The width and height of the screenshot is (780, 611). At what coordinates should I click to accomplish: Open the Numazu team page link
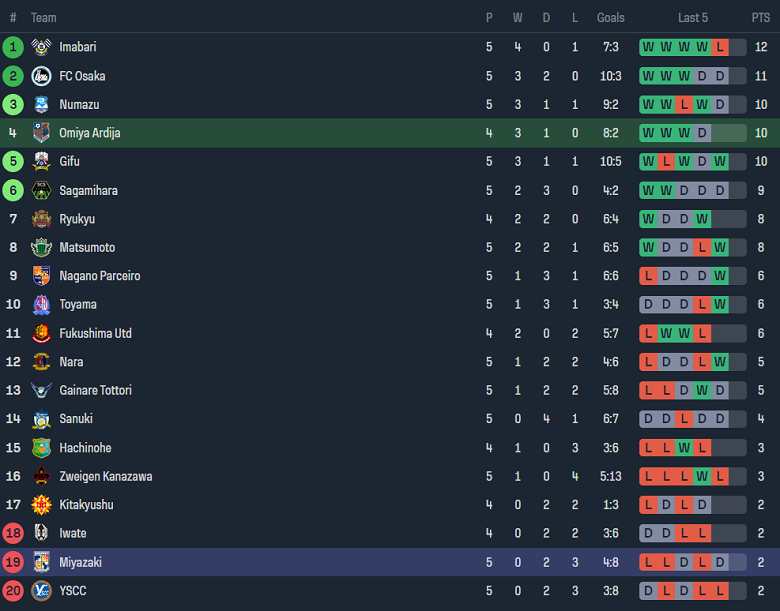click(x=79, y=104)
